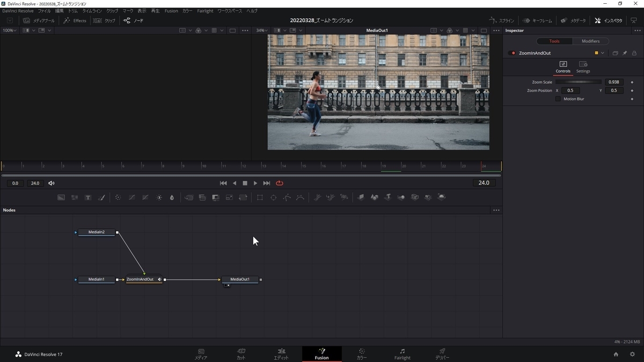Select the MediaOut1 node

[x=240, y=279]
